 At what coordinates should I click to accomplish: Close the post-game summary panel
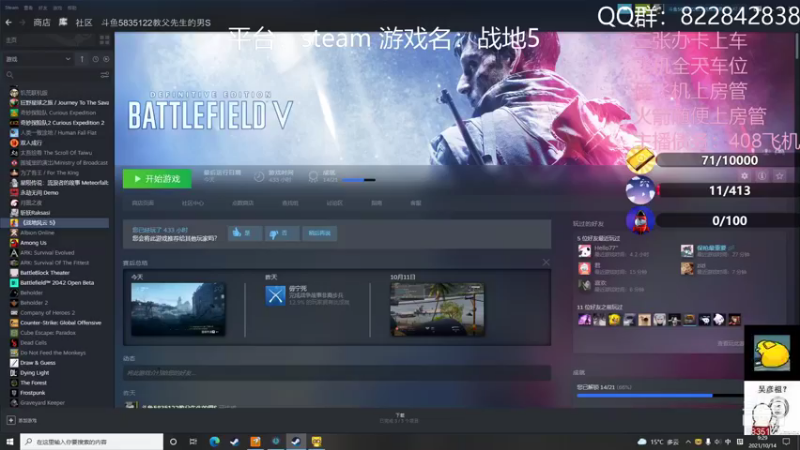(x=546, y=262)
